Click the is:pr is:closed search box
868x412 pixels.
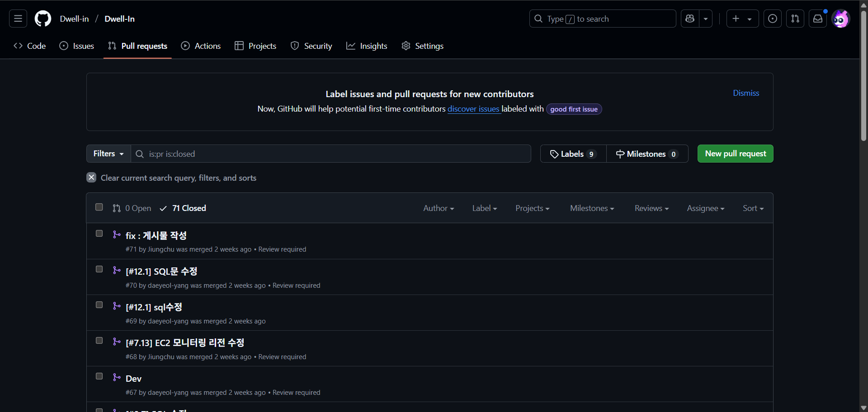[331, 154]
